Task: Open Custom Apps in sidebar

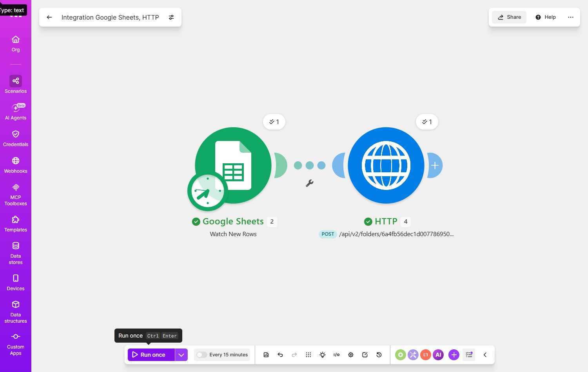Action: coord(16,344)
